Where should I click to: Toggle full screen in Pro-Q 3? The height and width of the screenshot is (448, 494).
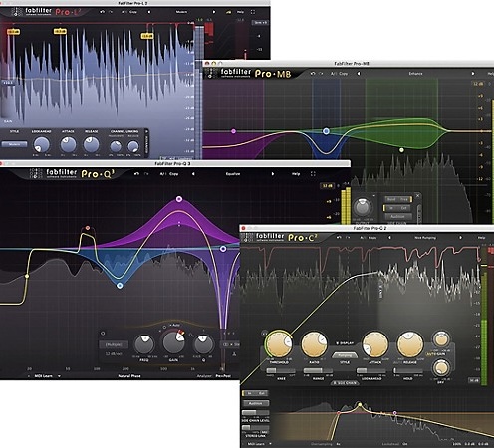(x=313, y=174)
